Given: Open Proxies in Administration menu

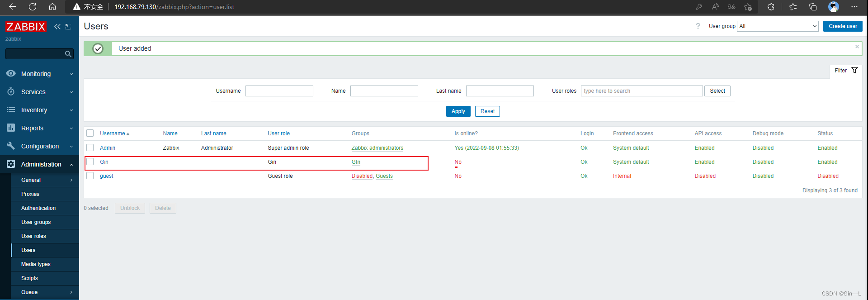Looking at the screenshot, I should pyautogui.click(x=30, y=194).
